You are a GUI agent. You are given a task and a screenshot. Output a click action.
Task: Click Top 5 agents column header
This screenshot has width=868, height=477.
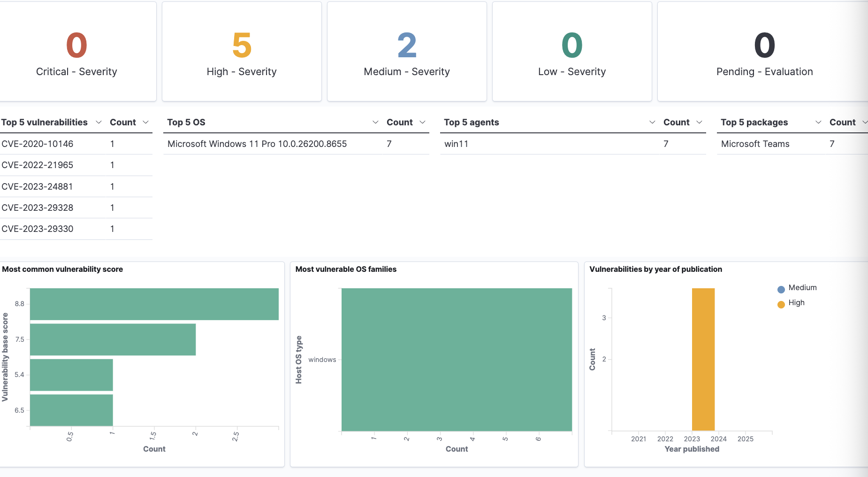click(x=472, y=122)
